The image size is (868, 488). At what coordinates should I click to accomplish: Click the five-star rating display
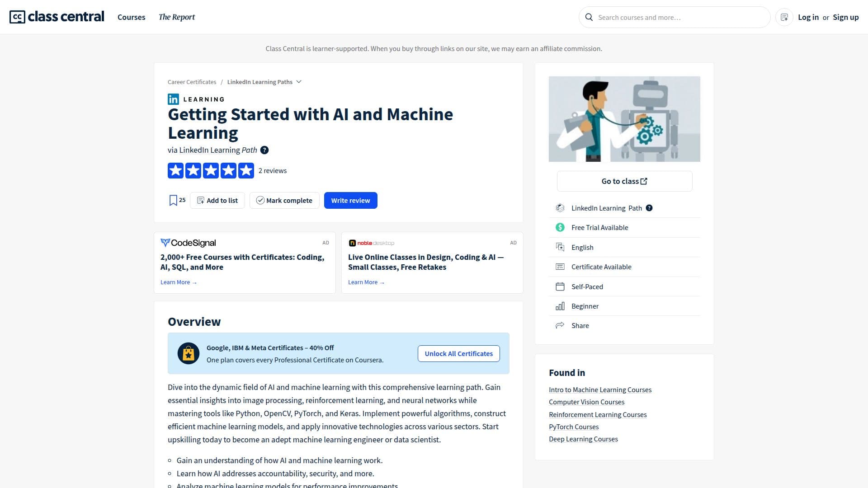pos(211,171)
